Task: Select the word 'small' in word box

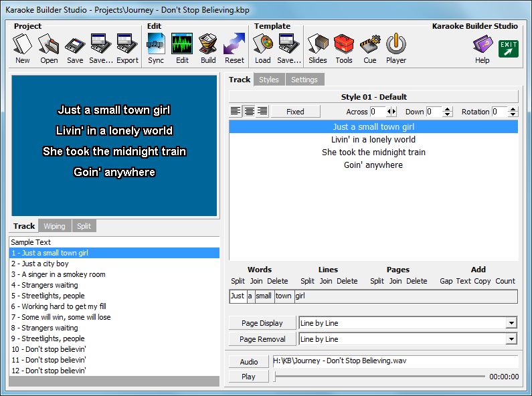Action: [264, 296]
